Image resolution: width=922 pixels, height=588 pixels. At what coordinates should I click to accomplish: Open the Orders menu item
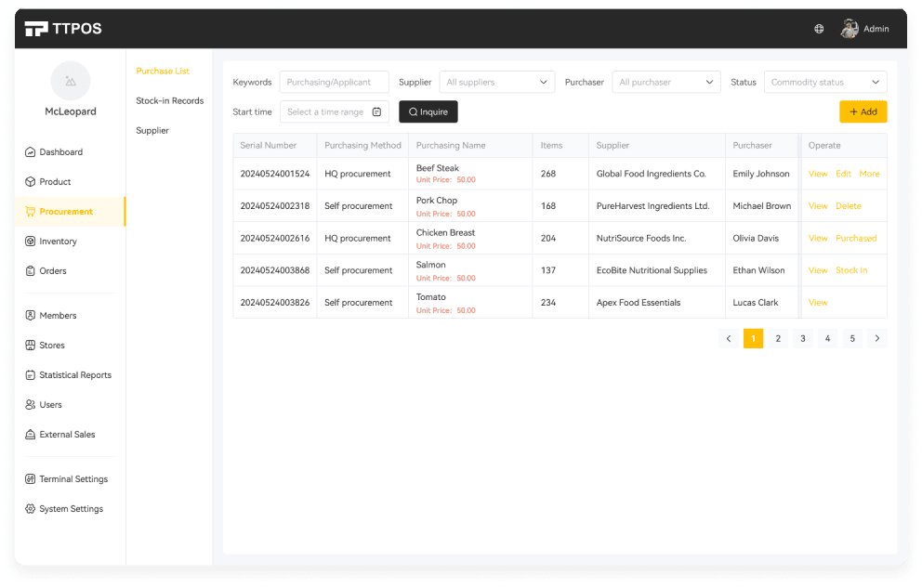(x=70, y=271)
